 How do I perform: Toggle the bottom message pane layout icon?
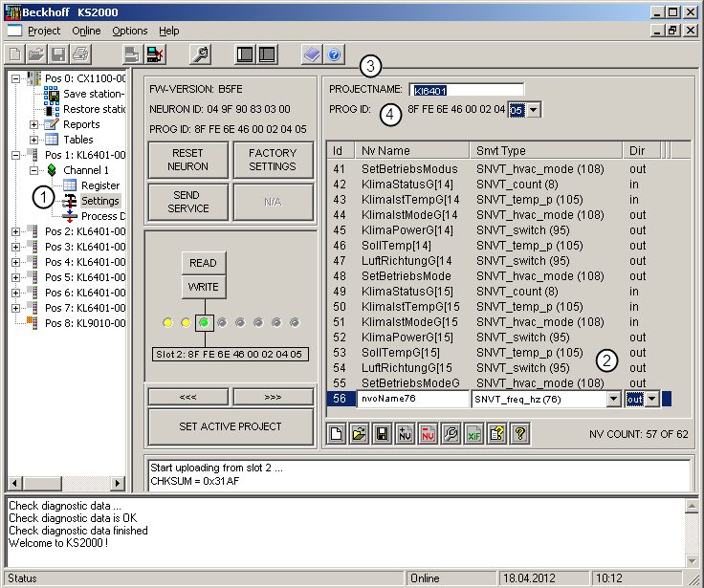(267, 54)
